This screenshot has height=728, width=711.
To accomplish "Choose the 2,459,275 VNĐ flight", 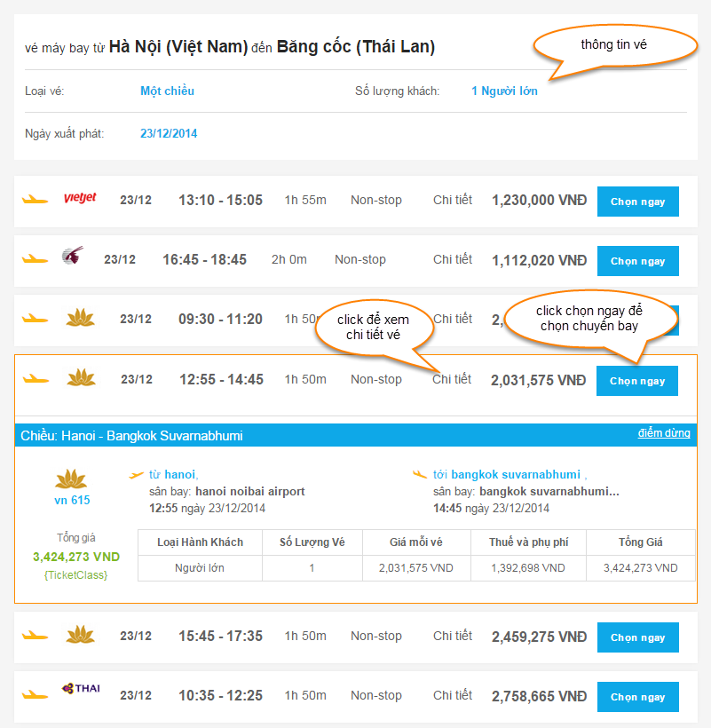I will 637,637.
